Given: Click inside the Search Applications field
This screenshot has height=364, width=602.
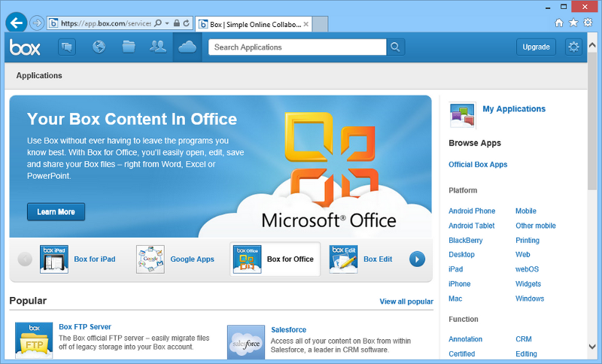Looking at the screenshot, I should coord(296,47).
